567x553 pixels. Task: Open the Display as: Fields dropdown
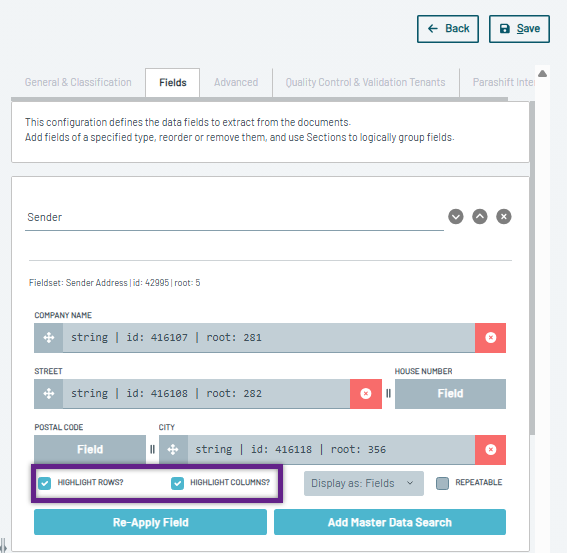pyautogui.click(x=364, y=483)
